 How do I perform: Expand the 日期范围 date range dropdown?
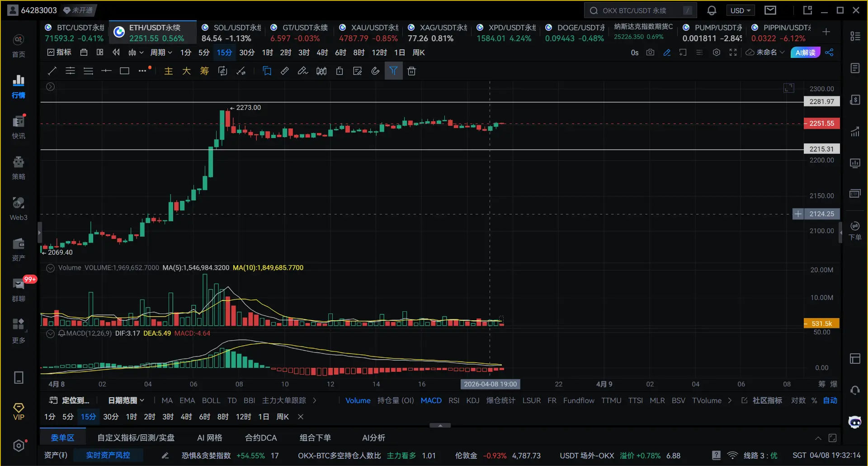click(x=126, y=400)
